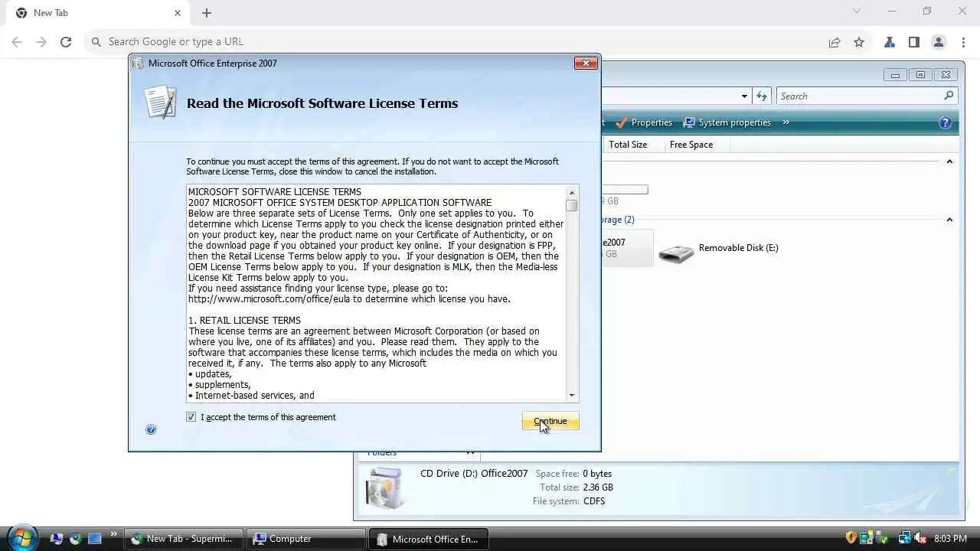980x551 pixels.
Task: Click the Chrome forward arrow
Action: click(x=41, y=42)
